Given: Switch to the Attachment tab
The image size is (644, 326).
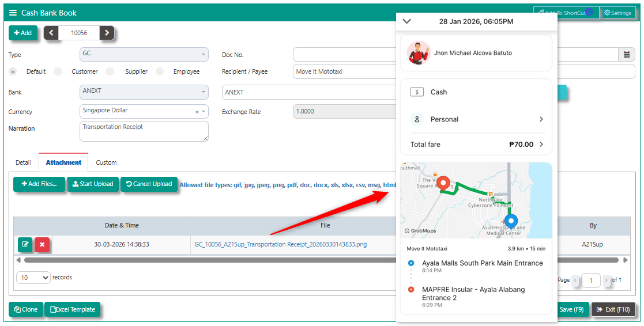Looking at the screenshot, I should pos(63,162).
